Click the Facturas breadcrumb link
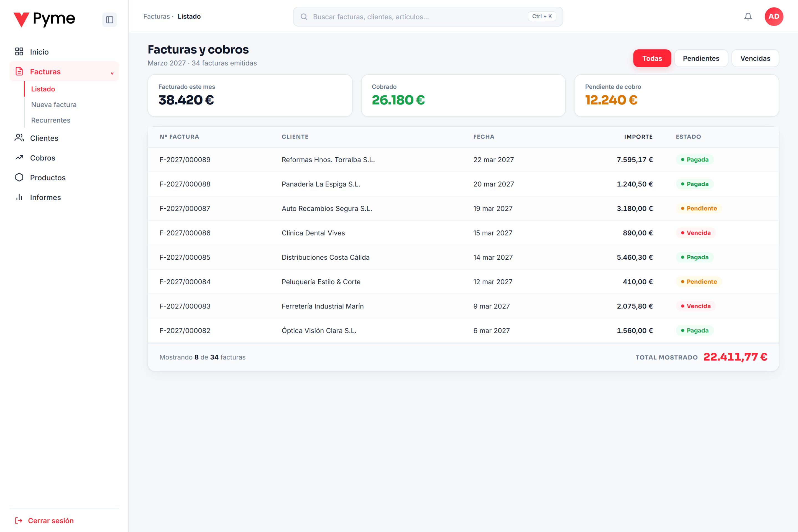Viewport: 798px width, 532px height. pos(156,16)
